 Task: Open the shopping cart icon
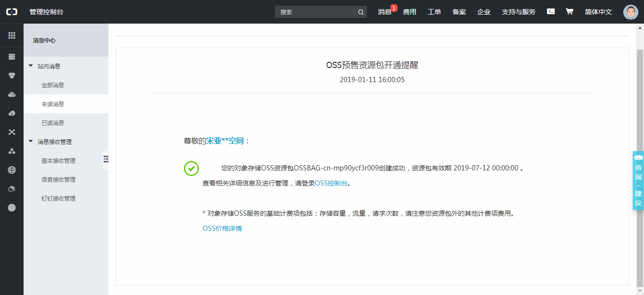point(570,11)
